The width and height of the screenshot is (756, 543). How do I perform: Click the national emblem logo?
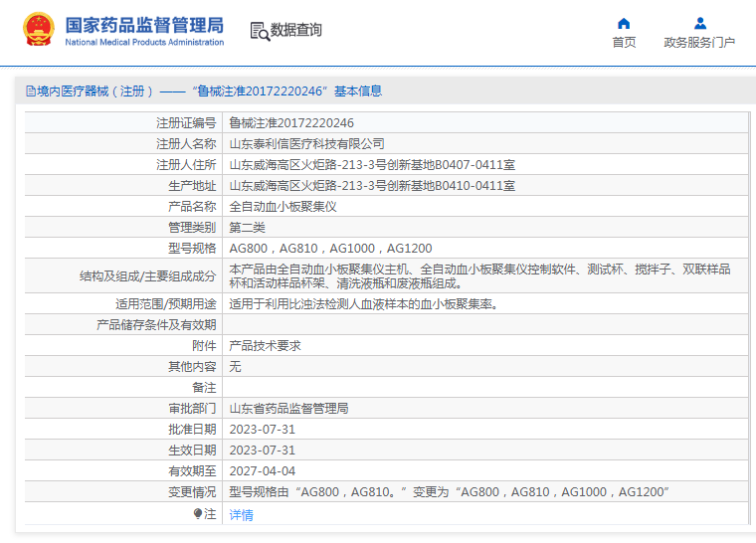click(39, 30)
